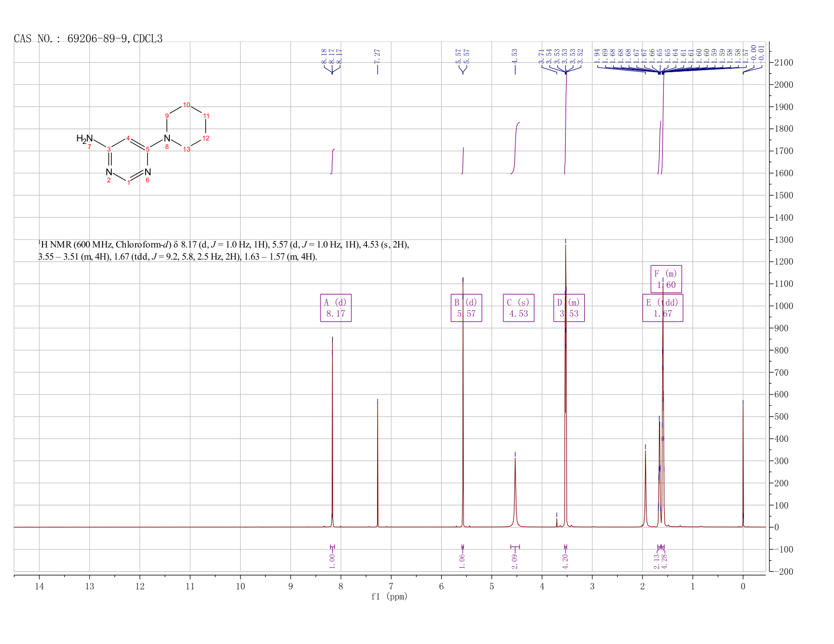Click x-axis tick label 8
834x644 pixels.
[341, 586]
